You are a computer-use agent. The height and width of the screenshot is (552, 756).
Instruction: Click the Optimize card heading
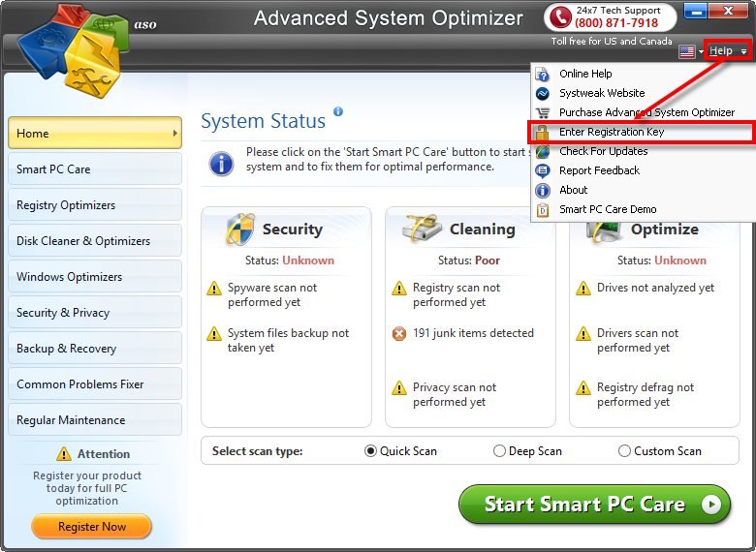tap(664, 230)
